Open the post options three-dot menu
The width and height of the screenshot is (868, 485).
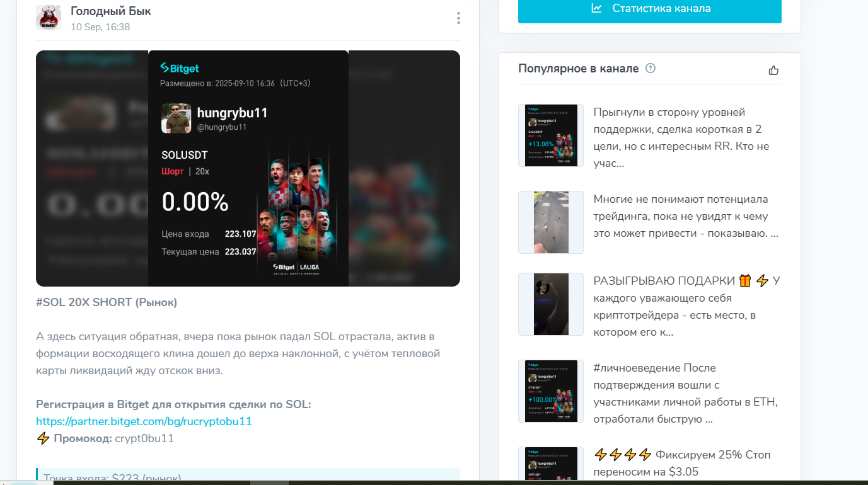tap(458, 18)
